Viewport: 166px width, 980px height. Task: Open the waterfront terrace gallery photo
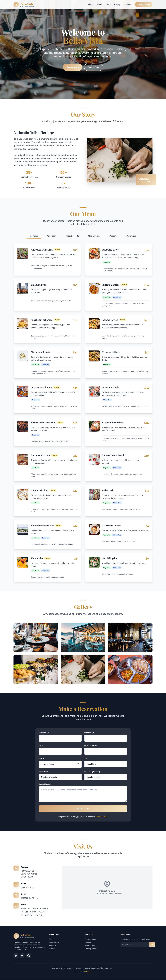pyautogui.click(x=83, y=637)
